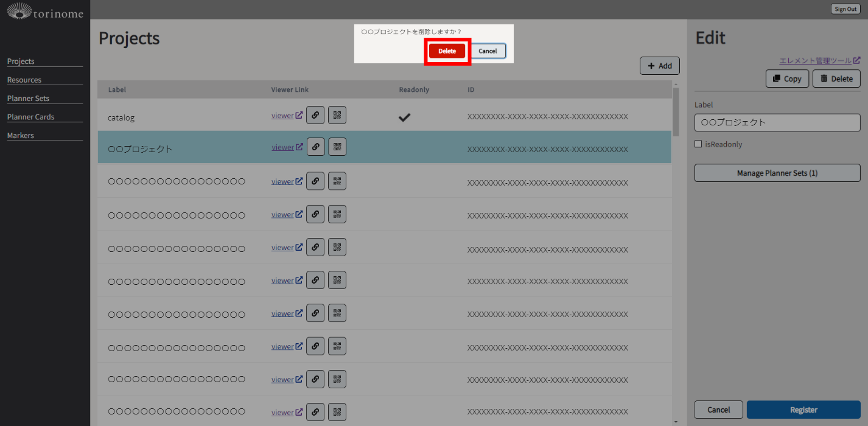Go to Planner Sets page
The height and width of the screenshot is (426, 868).
pos(28,99)
